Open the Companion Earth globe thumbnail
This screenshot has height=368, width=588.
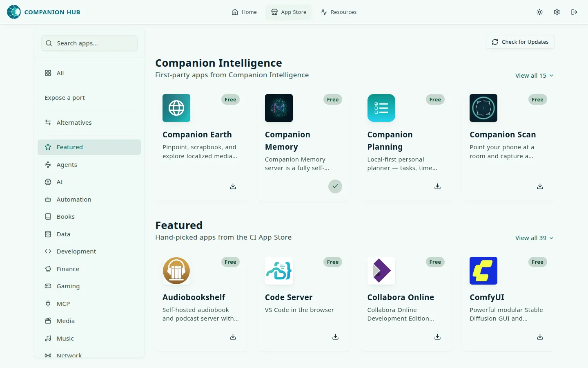pos(176,108)
